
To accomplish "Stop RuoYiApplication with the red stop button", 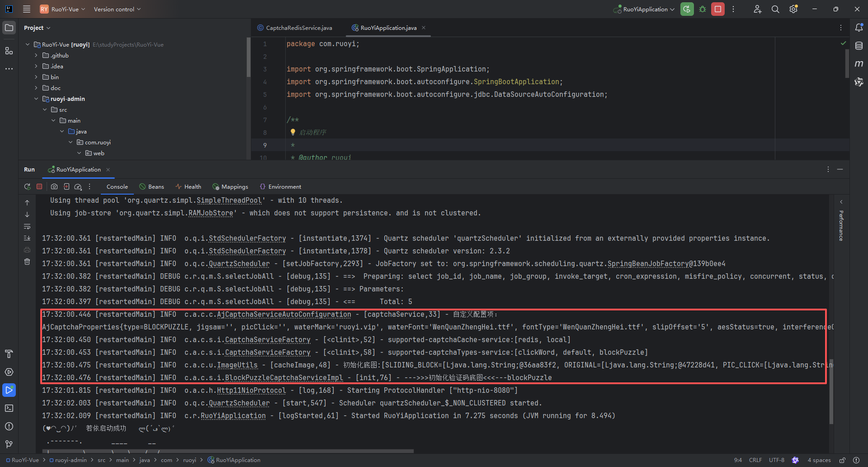I will point(718,9).
